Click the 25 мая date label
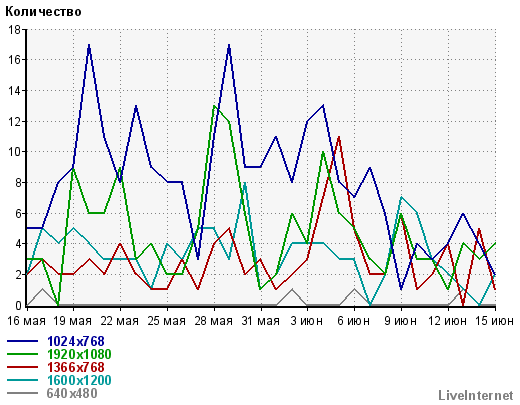Viewport: 520px width, 405px height. (x=167, y=321)
